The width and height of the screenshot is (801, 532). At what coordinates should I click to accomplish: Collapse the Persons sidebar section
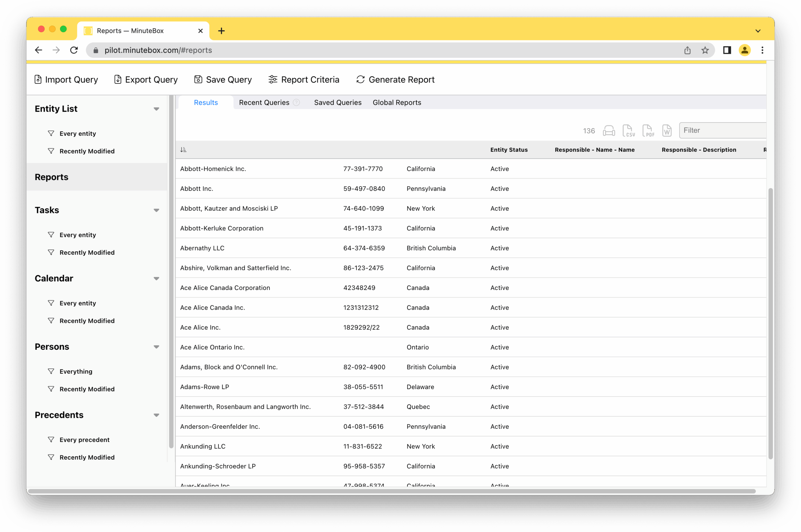coord(156,347)
